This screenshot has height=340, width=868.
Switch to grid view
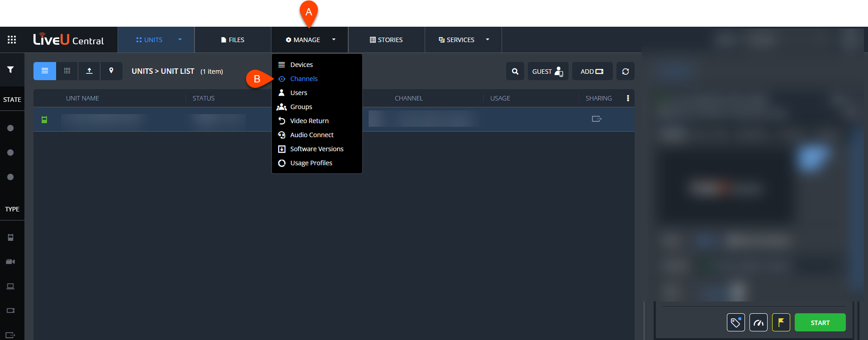tap(67, 71)
